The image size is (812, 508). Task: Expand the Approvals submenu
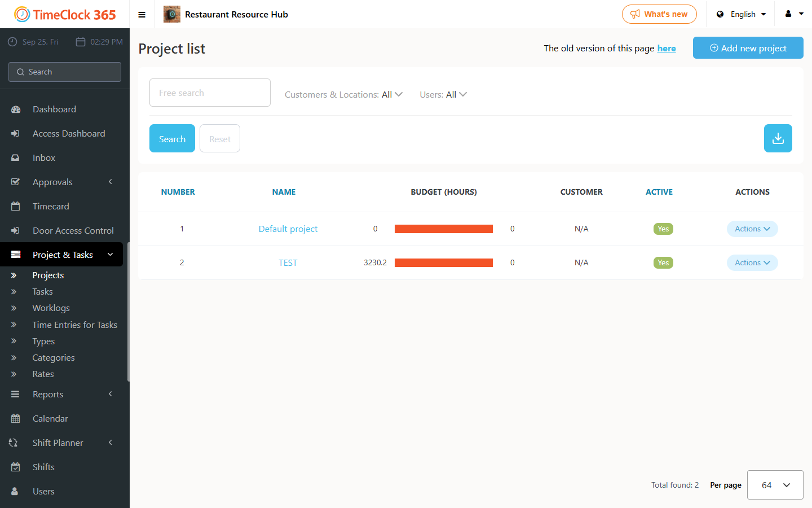(111, 182)
